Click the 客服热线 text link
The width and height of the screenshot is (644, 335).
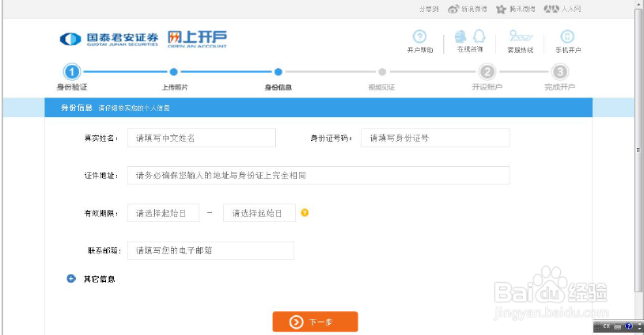(521, 50)
